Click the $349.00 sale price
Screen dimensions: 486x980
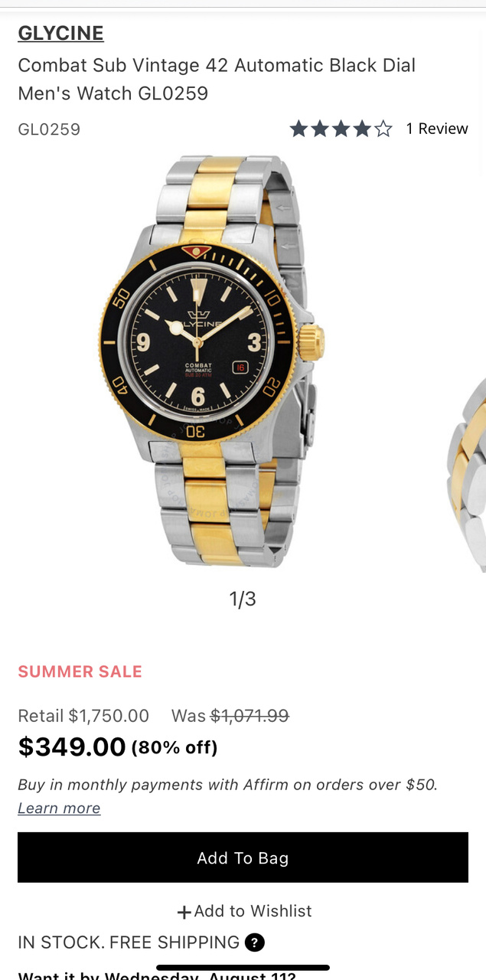click(x=72, y=746)
